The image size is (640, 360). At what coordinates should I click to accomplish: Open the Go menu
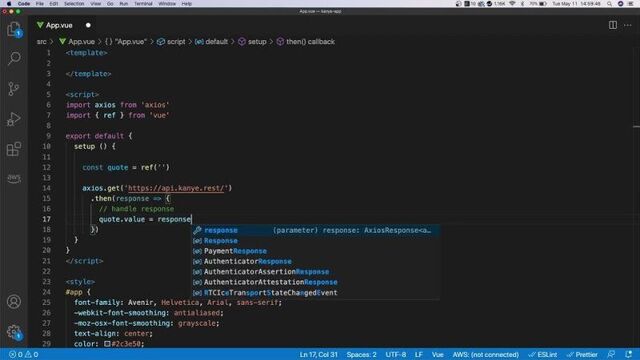coord(110,4)
